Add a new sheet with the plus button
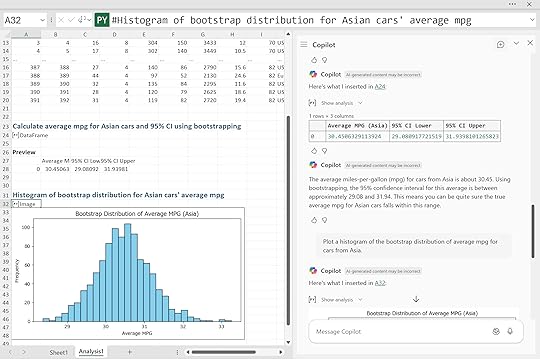 (x=129, y=352)
